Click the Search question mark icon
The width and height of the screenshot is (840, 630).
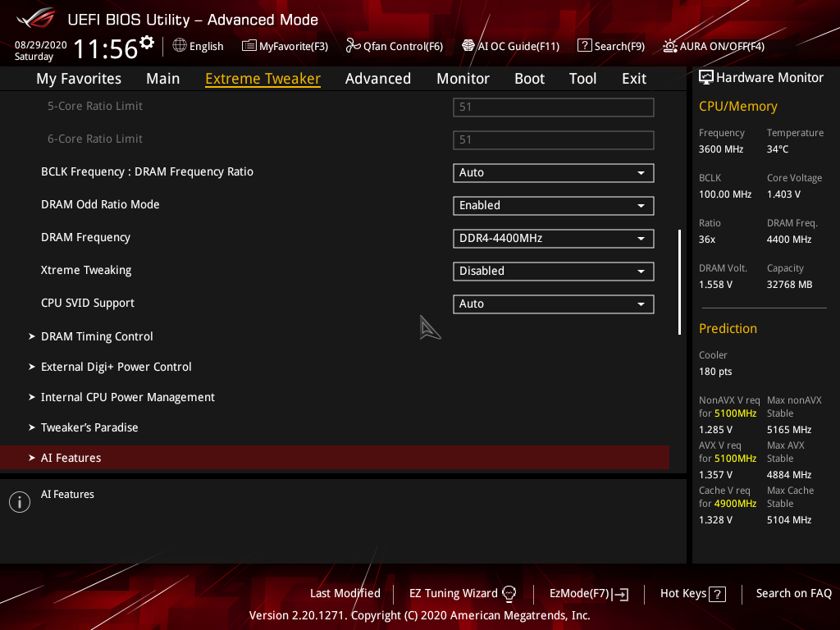(584, 46)
